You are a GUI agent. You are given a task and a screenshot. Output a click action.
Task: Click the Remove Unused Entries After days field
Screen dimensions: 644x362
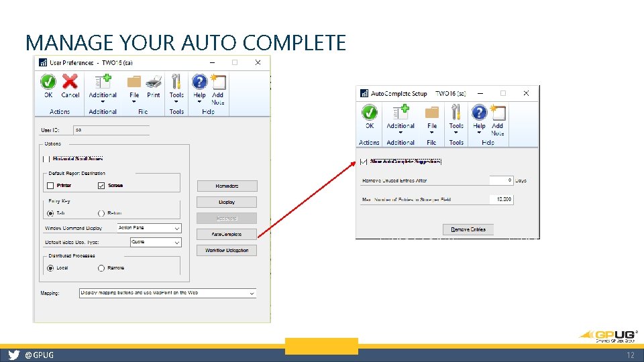pyautogui.click(x=501, y=180)
